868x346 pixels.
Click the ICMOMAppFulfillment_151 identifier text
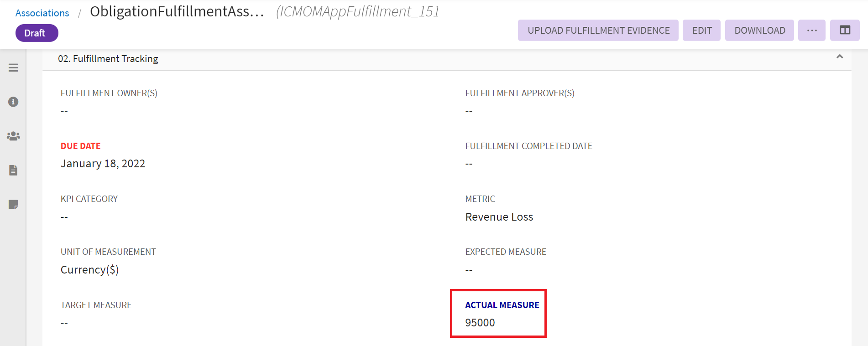click(x=358, y=12)
